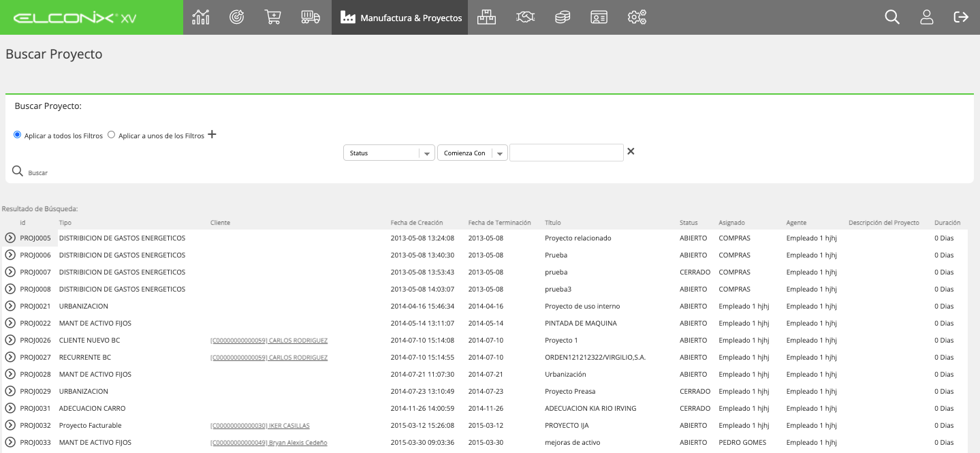The image size is (980, 453).
Task: Select the 'ADECUACION KIA RIO IRVING' title cell
Action: coord(590,409)
